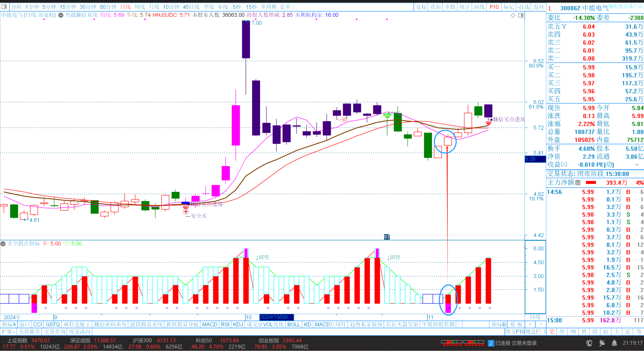The width and height of the screenshot is (644, 351).
Task: Enable the MACD indicator
Action: (210, 324)
